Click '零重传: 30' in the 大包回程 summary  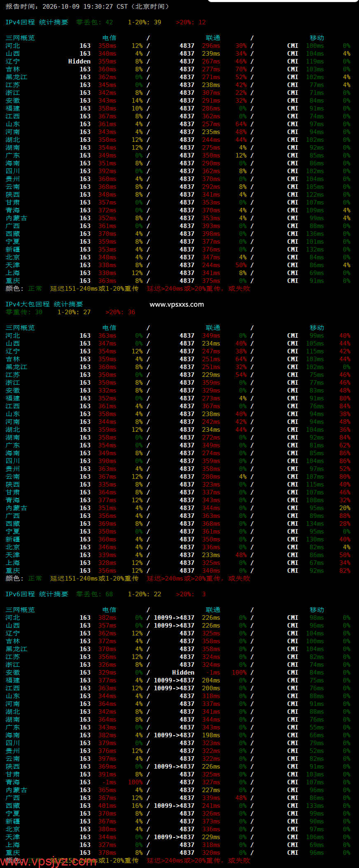point(24,312)
